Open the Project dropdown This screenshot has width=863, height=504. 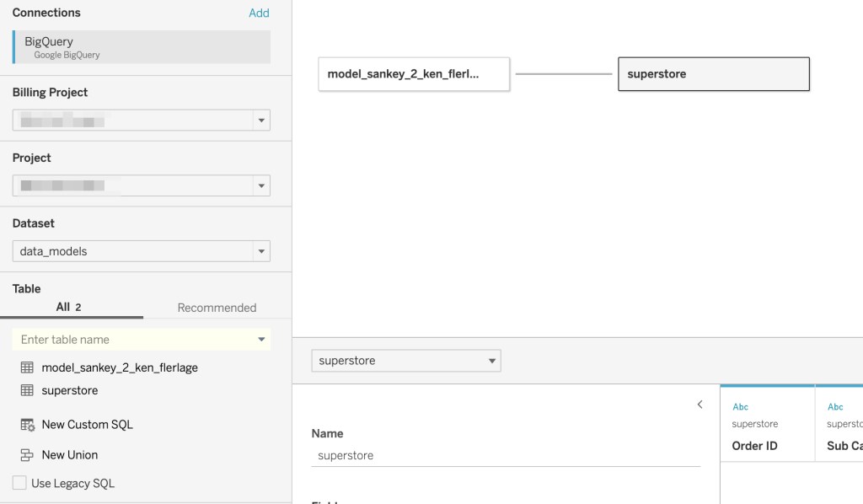[x=142, y=185]
